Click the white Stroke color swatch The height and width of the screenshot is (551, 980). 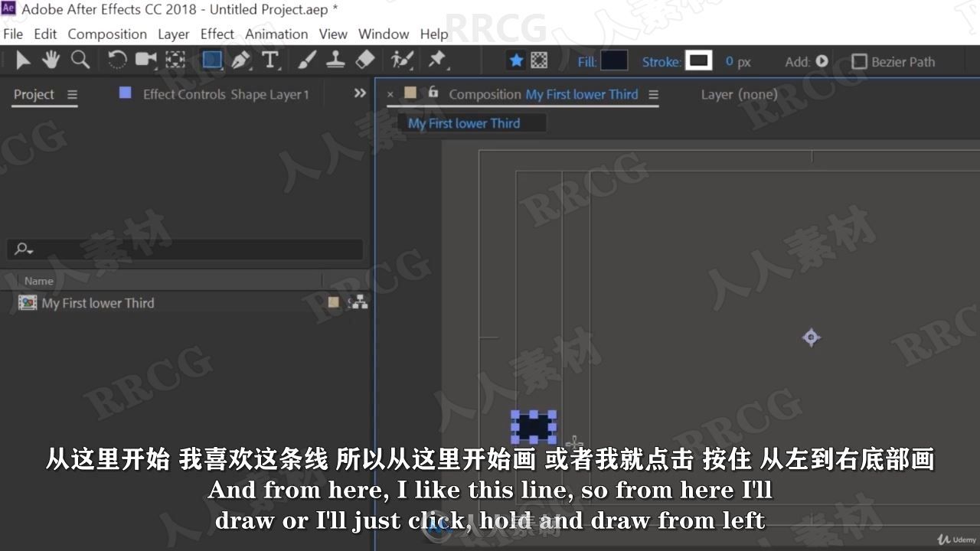coord(698,60)
